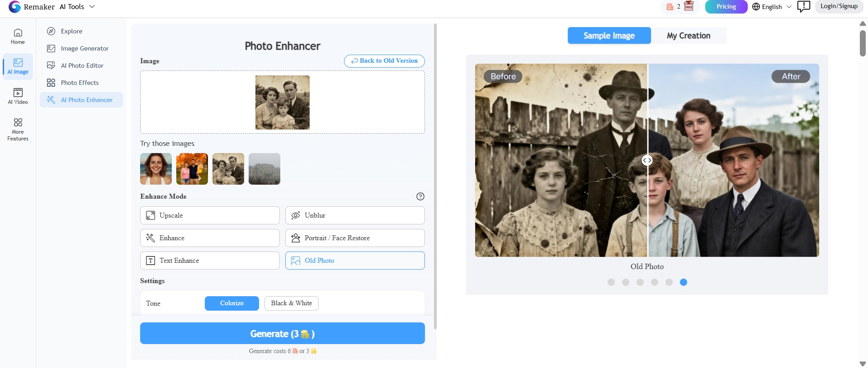
Task: Set Tone to Colorize
Action: click(x=232, y=303)
